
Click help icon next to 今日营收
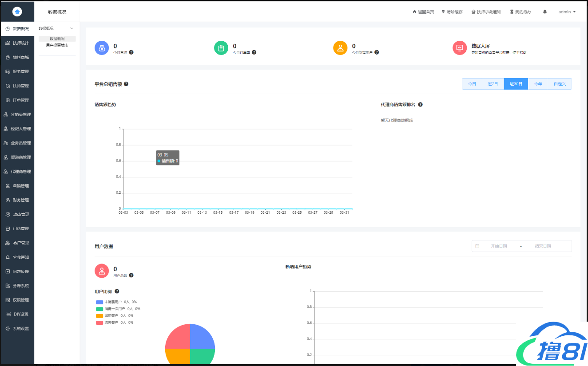coord(131,52)
